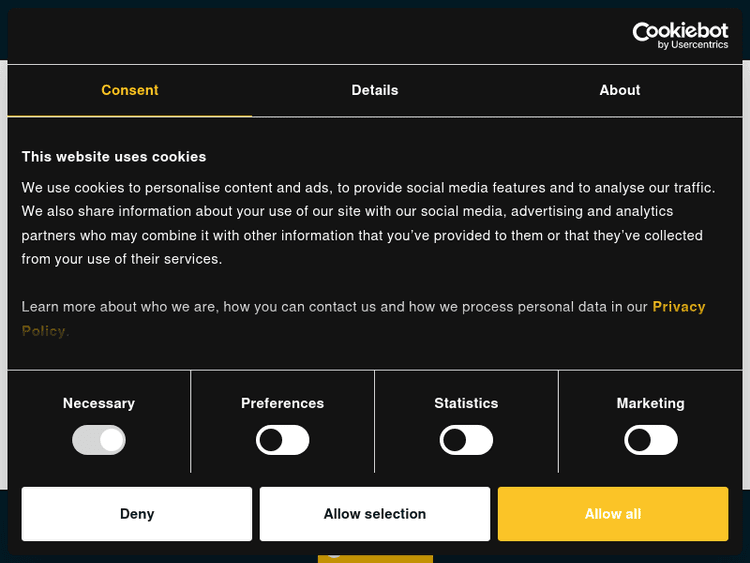Screen dimensions: 750x563
Task: Click the cookie usage description paragraph
Action: [370, 223]
